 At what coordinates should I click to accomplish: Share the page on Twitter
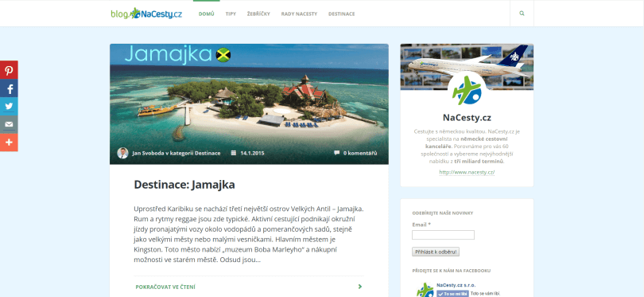[x=9, y=106]
